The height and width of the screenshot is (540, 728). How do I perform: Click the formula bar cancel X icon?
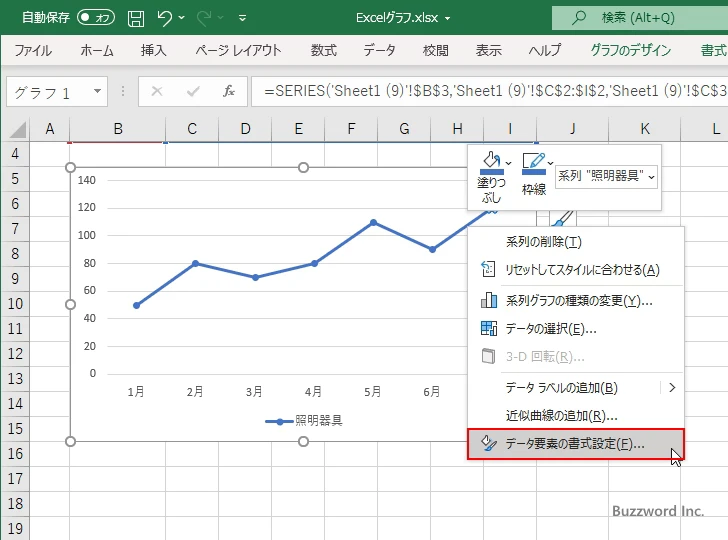(x=157, y=91)
